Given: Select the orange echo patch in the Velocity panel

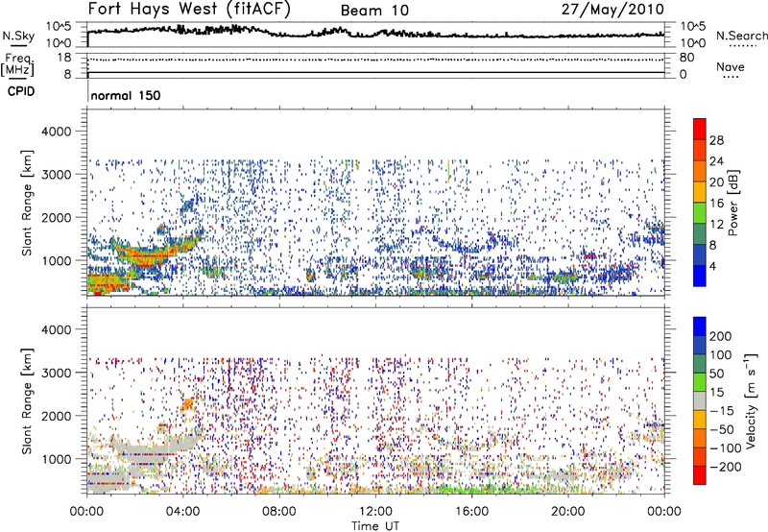Looking at the screenshot, I should tap(188, 403).
